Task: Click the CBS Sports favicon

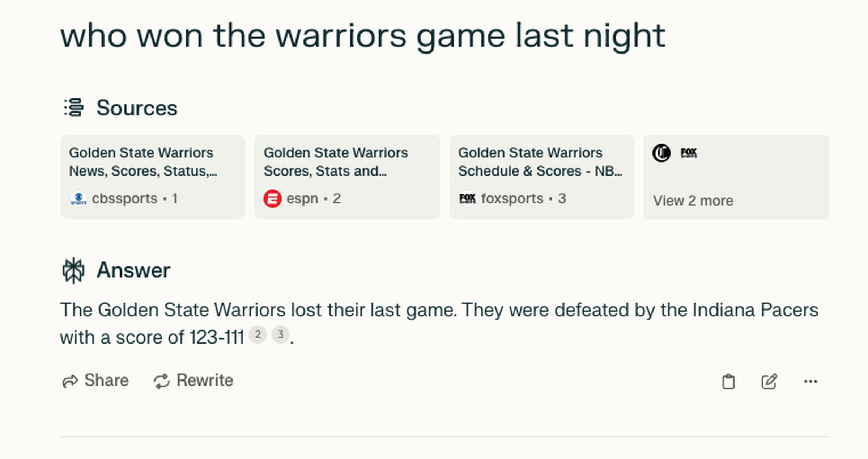Action: coord(79,198)
